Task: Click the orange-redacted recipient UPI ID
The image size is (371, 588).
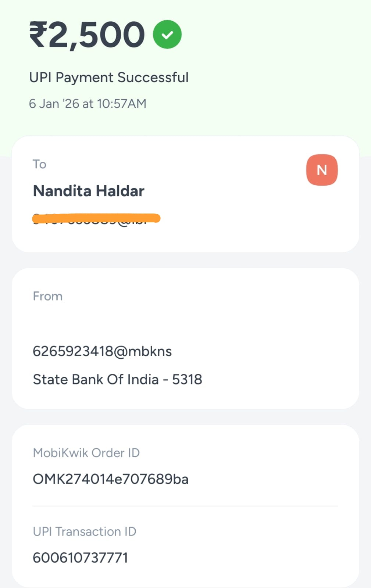Action: click(96, 219)
